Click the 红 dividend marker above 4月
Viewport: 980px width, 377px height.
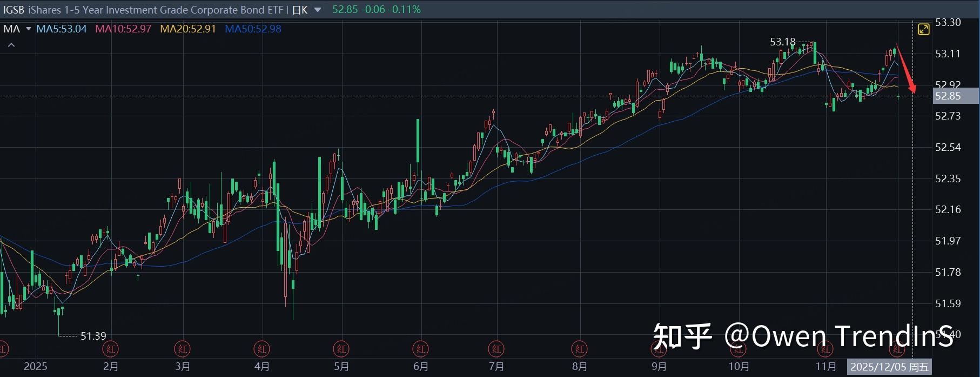coord(262,349)
